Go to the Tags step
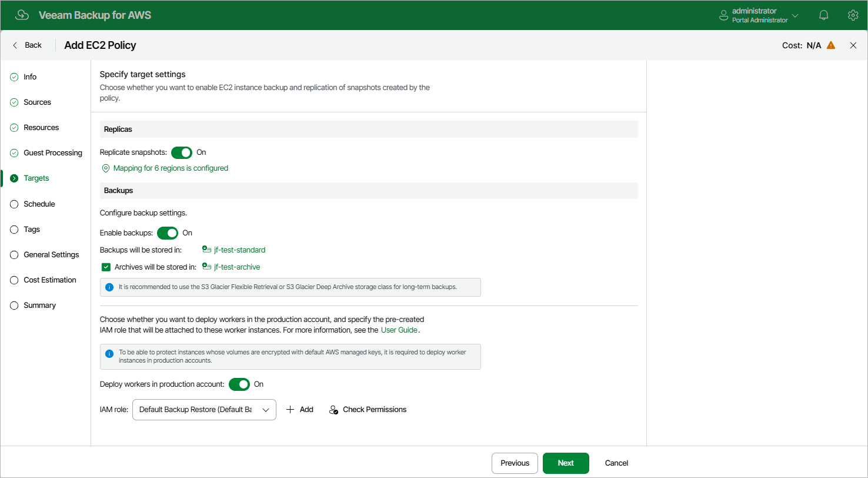The width and height of the screenshot is (868, 478). click(x=32, y=230)
